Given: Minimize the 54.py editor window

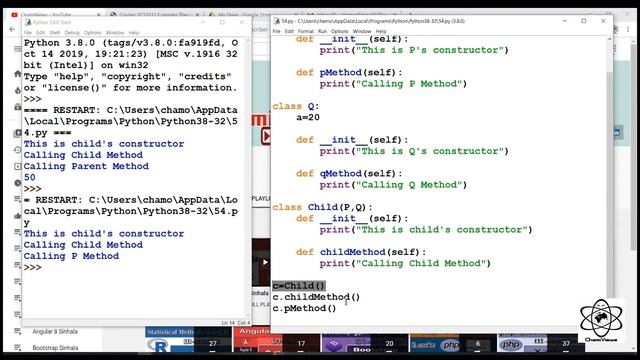Looking at the screenshot, I should pyautogui.click(x=564, y=21).
